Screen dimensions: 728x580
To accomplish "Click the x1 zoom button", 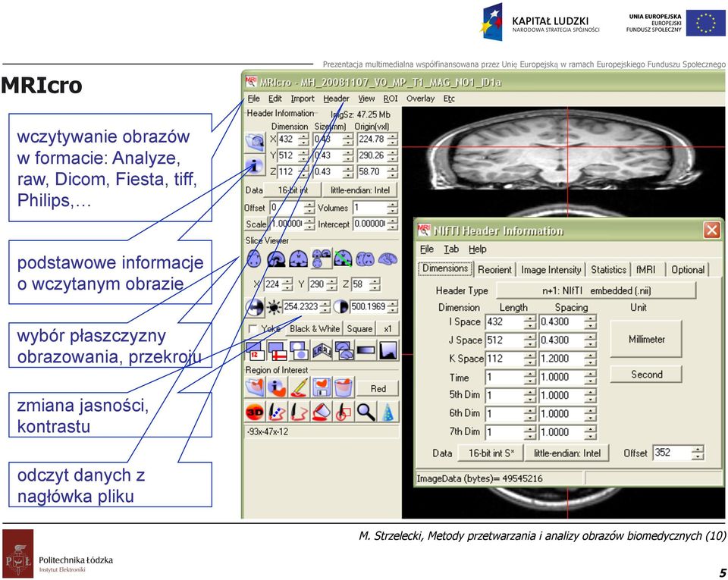I will pyautogui.click(x=388, y=328).
